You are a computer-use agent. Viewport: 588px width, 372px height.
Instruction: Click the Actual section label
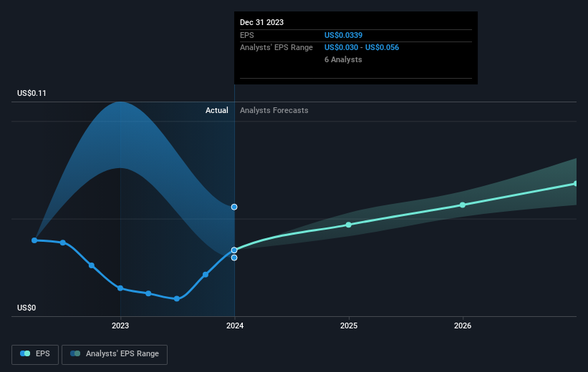coord(217,110)
